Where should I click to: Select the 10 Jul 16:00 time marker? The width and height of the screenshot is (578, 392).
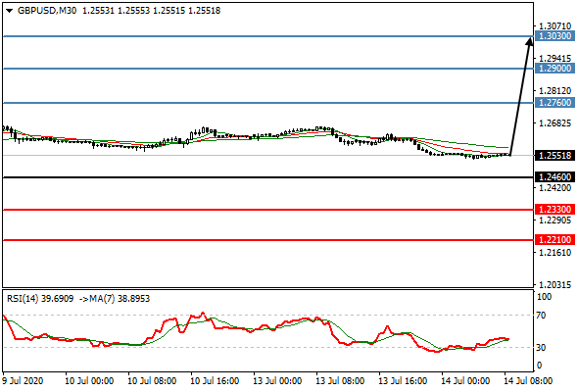215,381
